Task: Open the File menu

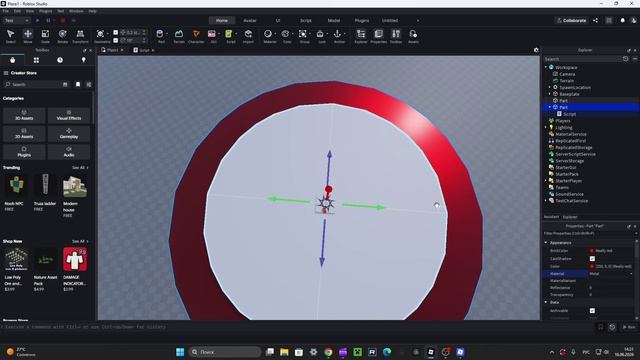Action: (6, 11)
